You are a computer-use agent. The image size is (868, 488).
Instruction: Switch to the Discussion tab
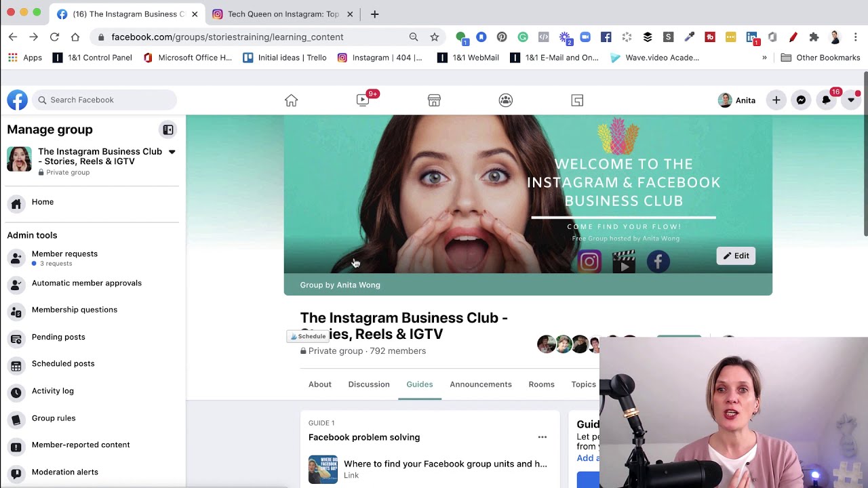pos(369,384)
